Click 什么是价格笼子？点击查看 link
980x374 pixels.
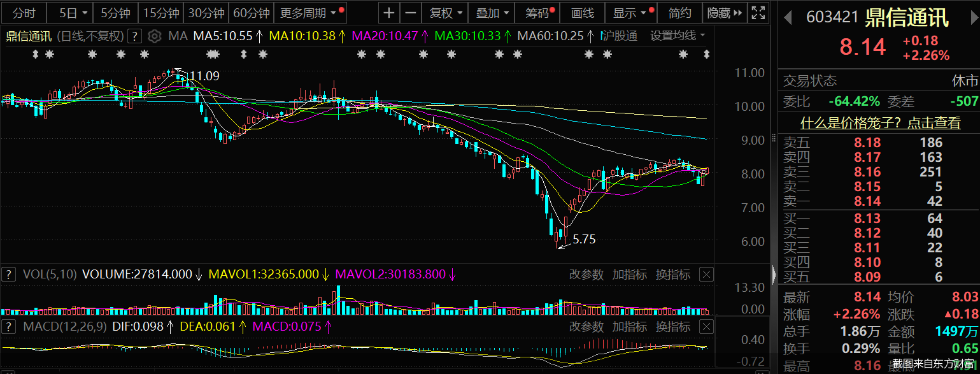coord(881,123)
